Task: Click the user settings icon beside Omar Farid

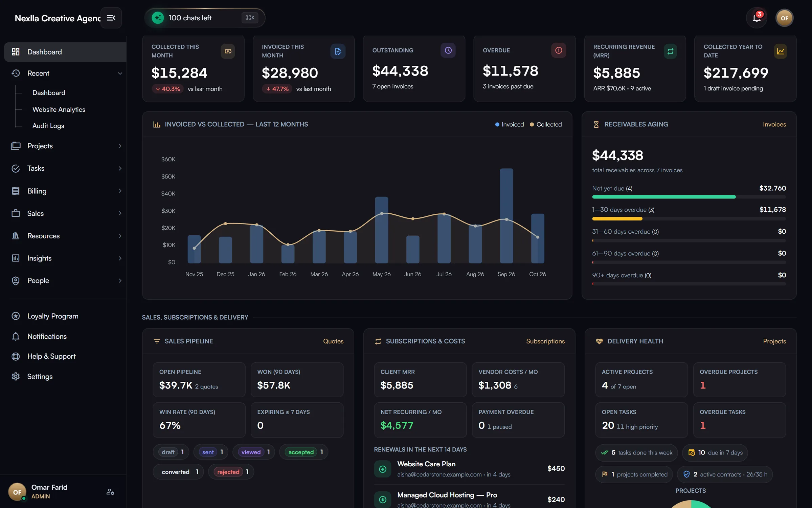Action: [x=110, y=492]
